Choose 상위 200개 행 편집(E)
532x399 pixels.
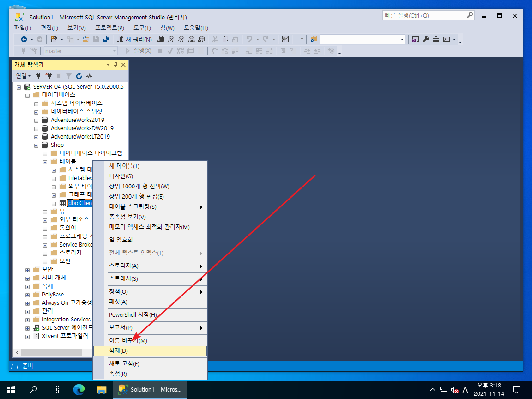pos(150,196)
